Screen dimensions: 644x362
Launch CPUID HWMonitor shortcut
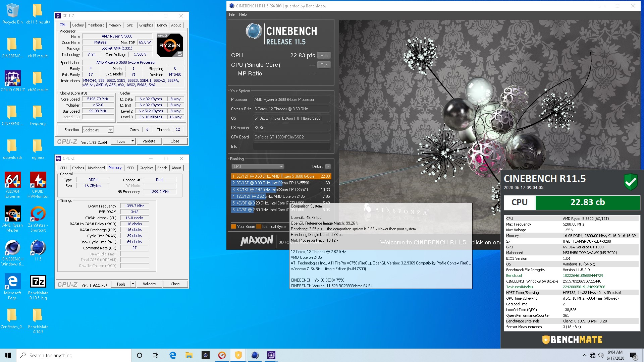coord(38,185)
